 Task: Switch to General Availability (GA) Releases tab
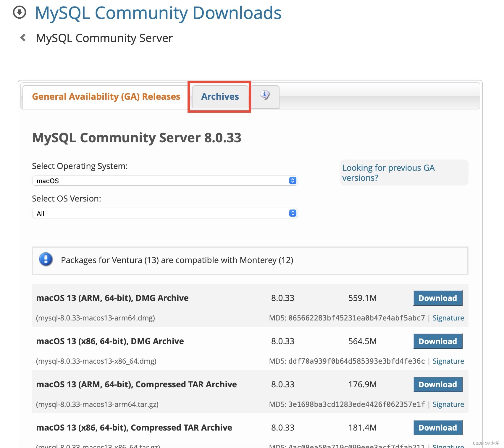(106, 96)
